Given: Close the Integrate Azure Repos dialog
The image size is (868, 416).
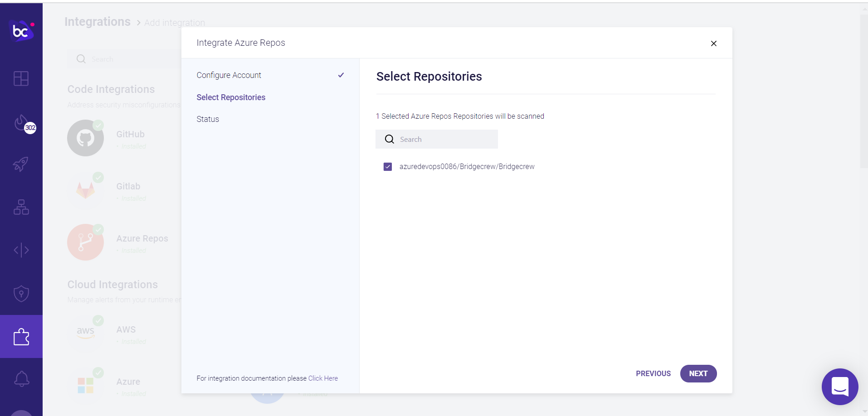Looking at the screenshot, I should pos(713,44).
